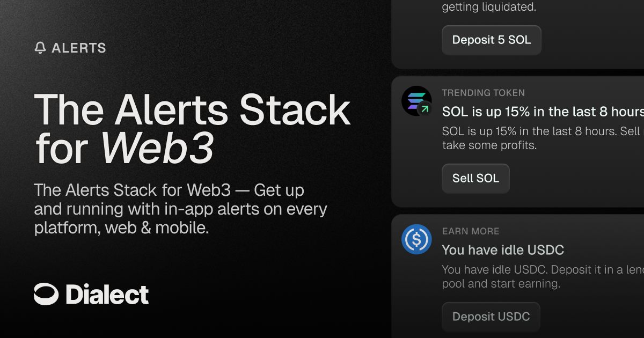
Task: Click the ALERTS section label
Action: click(x=79, y=48)
